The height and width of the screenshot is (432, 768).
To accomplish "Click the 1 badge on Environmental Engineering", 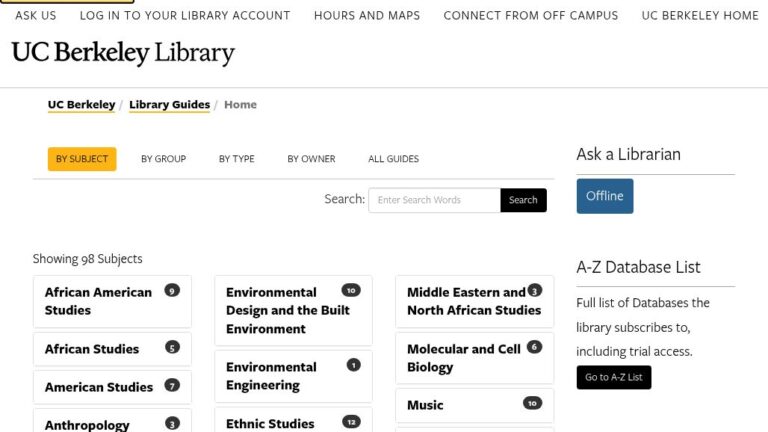I will point(354,365).
